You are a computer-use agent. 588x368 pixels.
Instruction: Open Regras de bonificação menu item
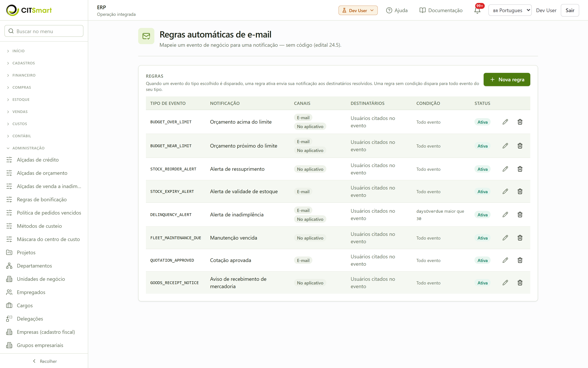[44, 199]
